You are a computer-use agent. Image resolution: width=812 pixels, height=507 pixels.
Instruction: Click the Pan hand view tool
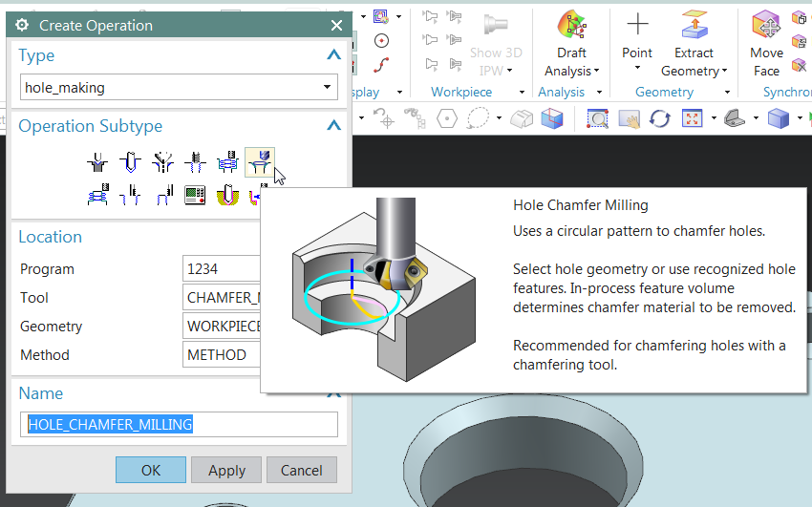tap(630, 118)
